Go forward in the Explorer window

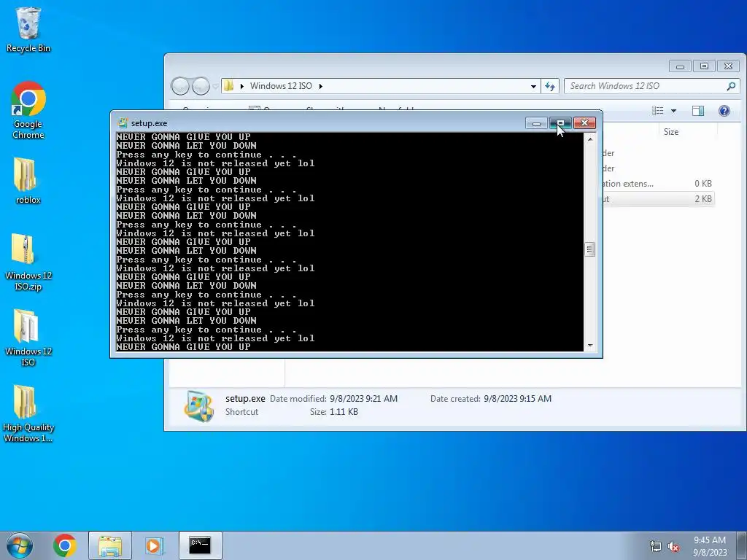[201, 86]
